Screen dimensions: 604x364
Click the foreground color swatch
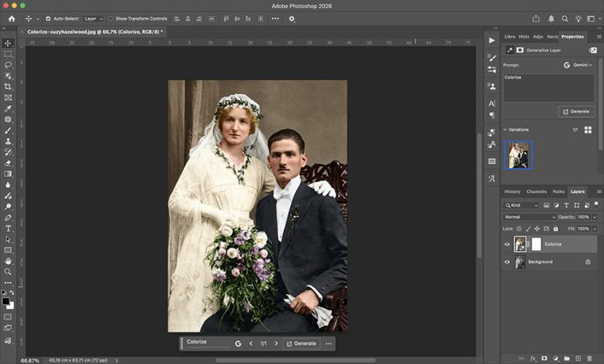pyautogui.click(x=6, y=301)
